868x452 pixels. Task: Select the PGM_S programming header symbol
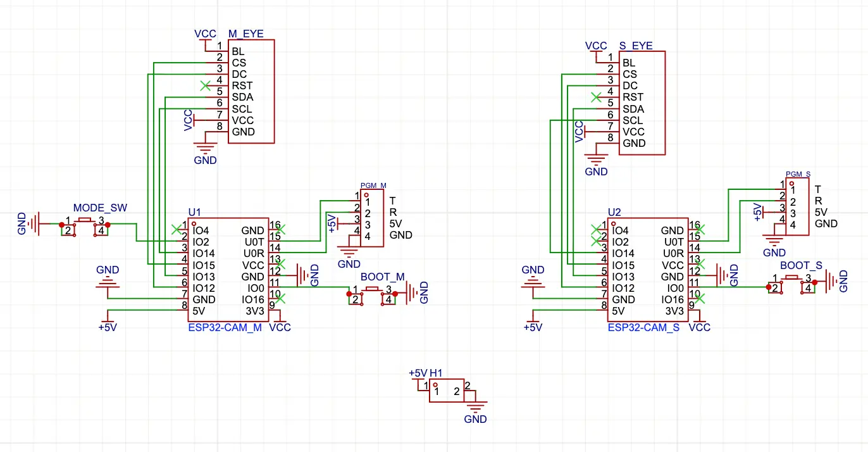pyautogui.click(x=797, y=206)
